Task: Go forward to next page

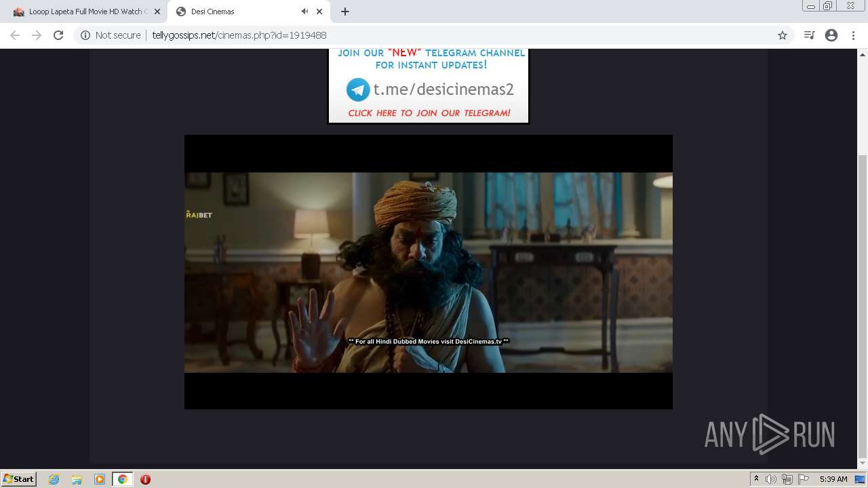Action: [37, 35]
